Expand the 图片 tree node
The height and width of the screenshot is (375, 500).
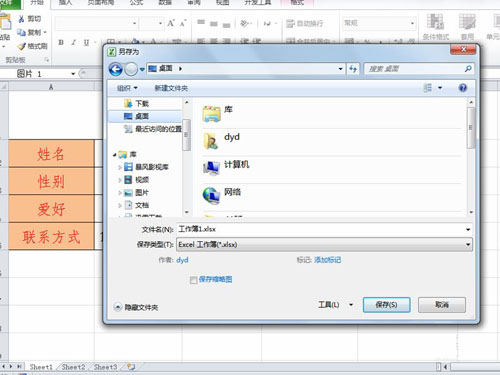(x=120, y=193)
